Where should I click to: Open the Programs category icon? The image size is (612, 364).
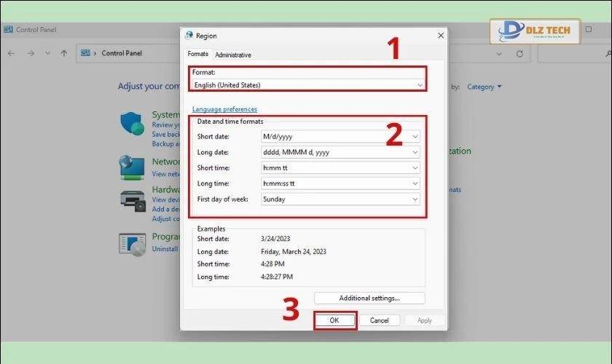pyautogui.click(x=132, y=243)
